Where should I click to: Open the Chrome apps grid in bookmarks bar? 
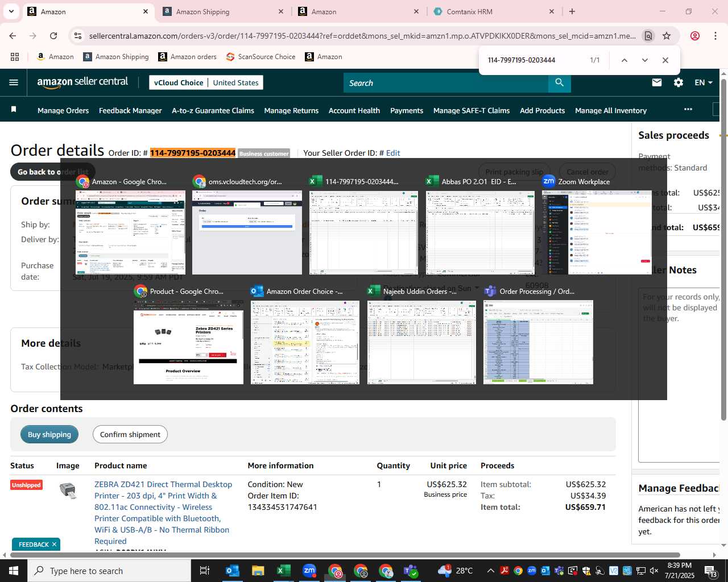[15, 57]
